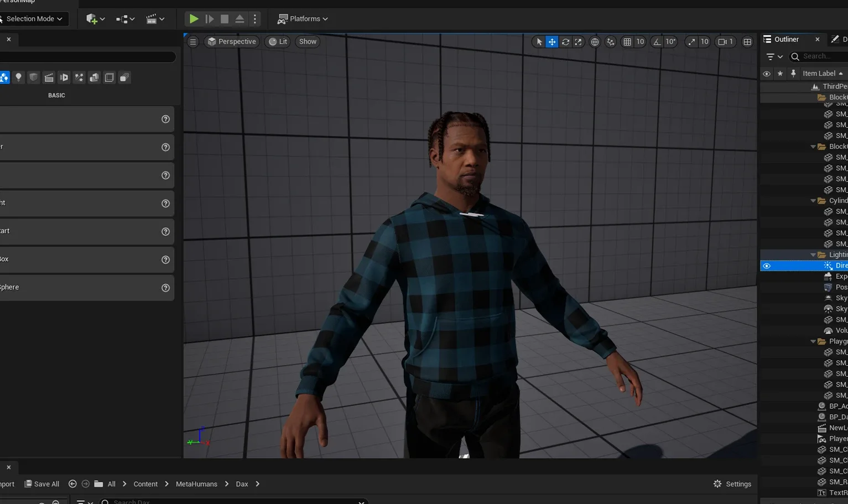Open the Platforms dropdown menu
The image size is (848, 504).
(x=303, y=19)
